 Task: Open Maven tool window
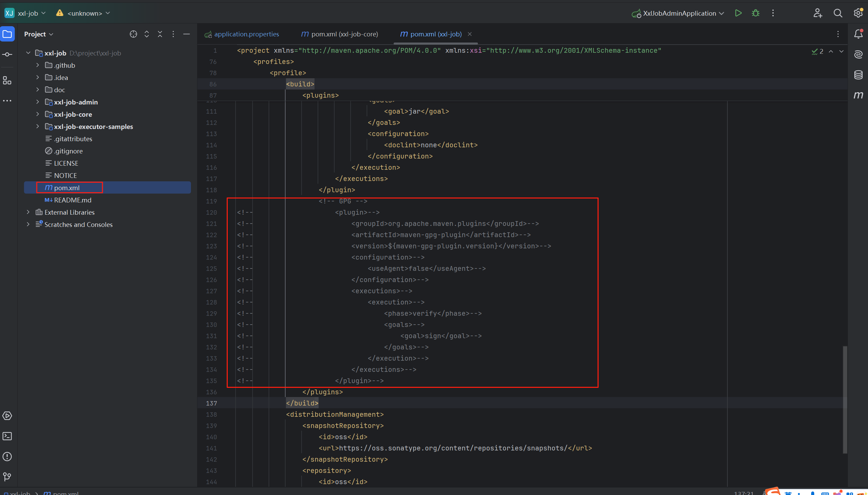click(x=858, y=95)
